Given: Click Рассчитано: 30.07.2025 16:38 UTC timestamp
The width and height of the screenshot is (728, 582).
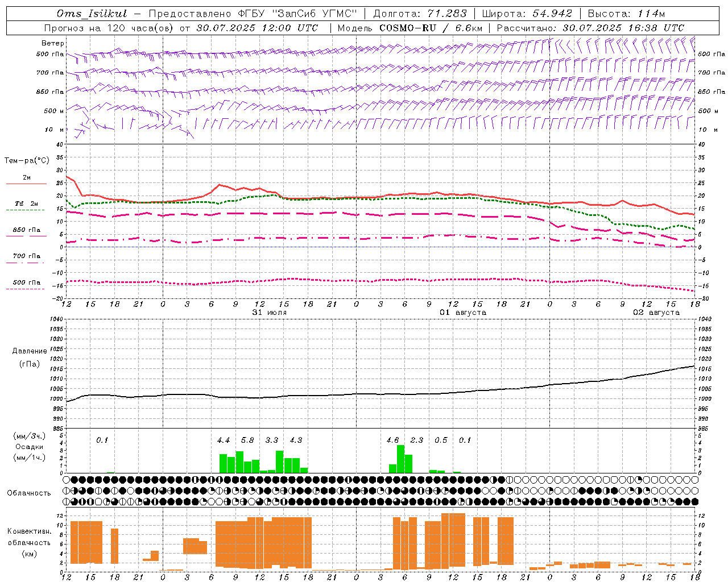Looking at the screenshot, I should click(590, 28).
